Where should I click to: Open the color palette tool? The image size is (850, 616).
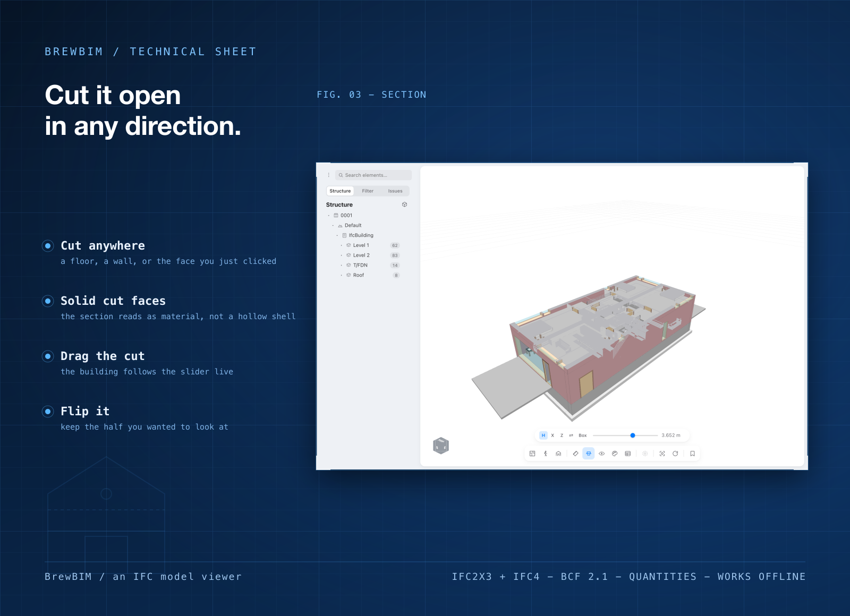(x=615, y=454)
